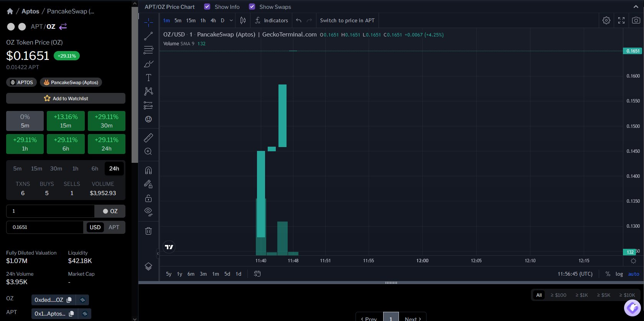Open the prediction and measurement tools
The height and width of the screenshot is (321, 644).
click(x=148, y=105)
